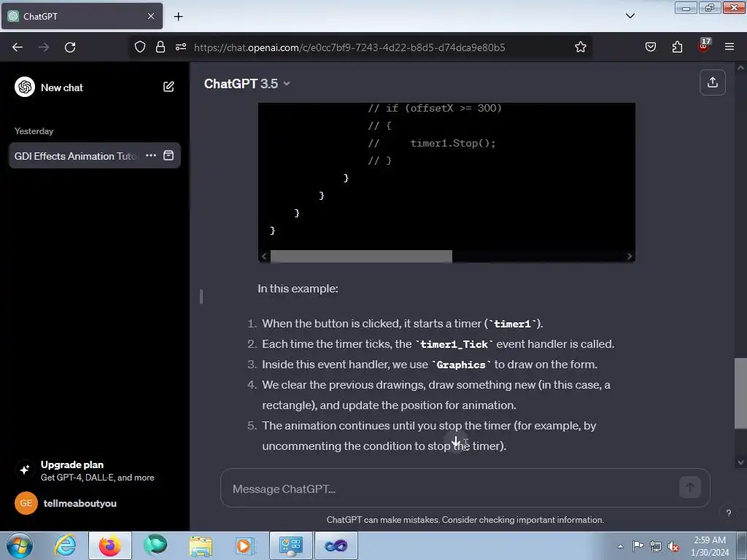Click the page vertical scrollbar thumb

point(740,393)
